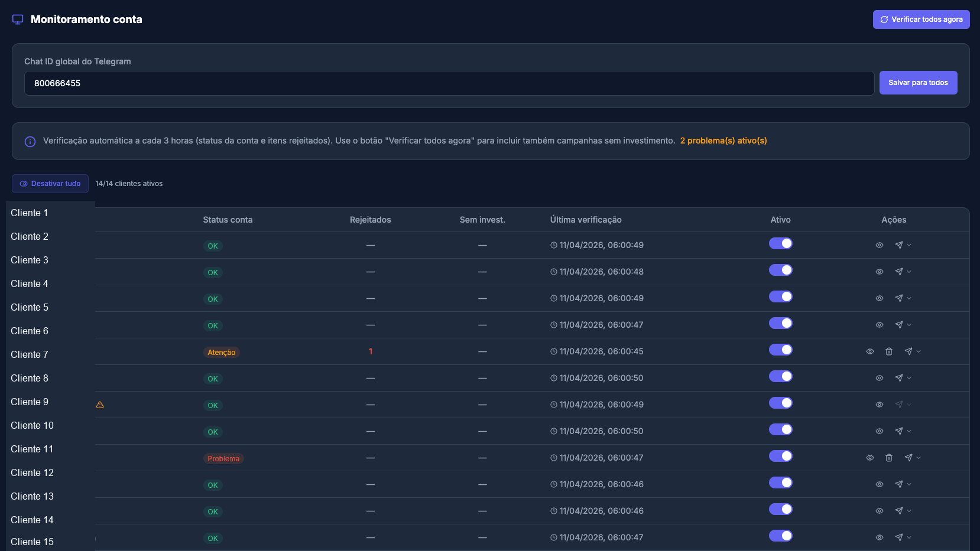The height and width of the screenshot is (551, 980).
Task: Focus the Chat ID global do Telegram field
Action: (449, 83)
